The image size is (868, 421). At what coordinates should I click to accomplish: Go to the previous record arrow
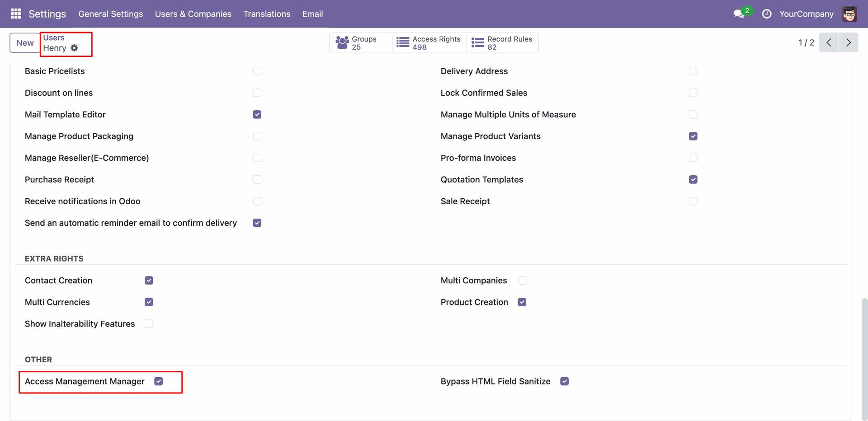[829, 42]
